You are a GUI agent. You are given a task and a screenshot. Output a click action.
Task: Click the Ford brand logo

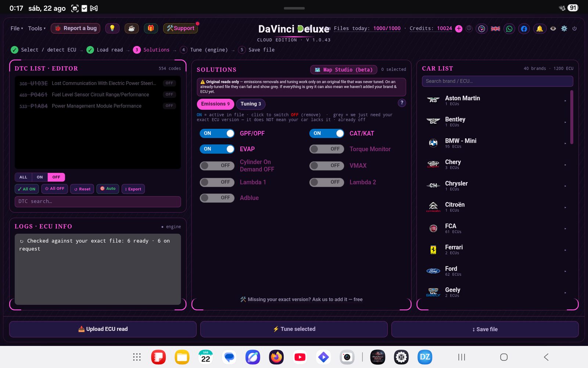click(x=433, y=271)
